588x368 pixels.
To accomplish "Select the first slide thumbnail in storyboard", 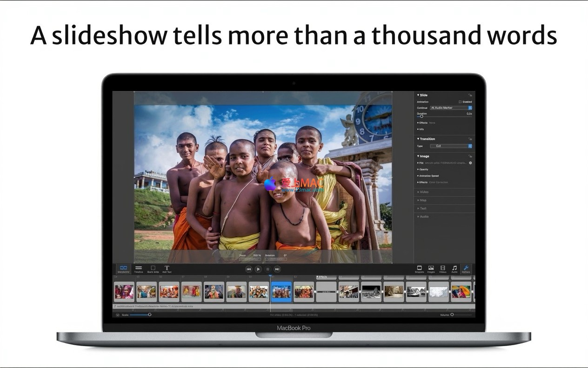I will 124,292.
